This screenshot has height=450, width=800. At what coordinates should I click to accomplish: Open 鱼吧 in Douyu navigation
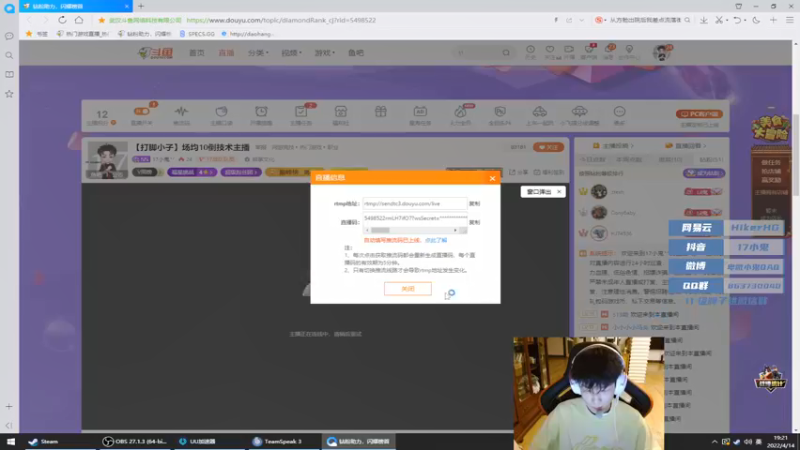pyautogui.click(x=356, y=53)
